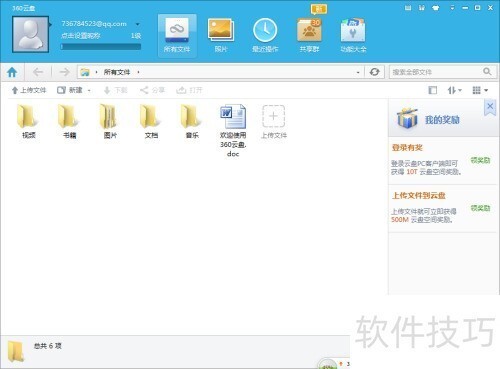500x369 pixels.
Task: Go to the home directory icon
Action: (x=12, y=72)
